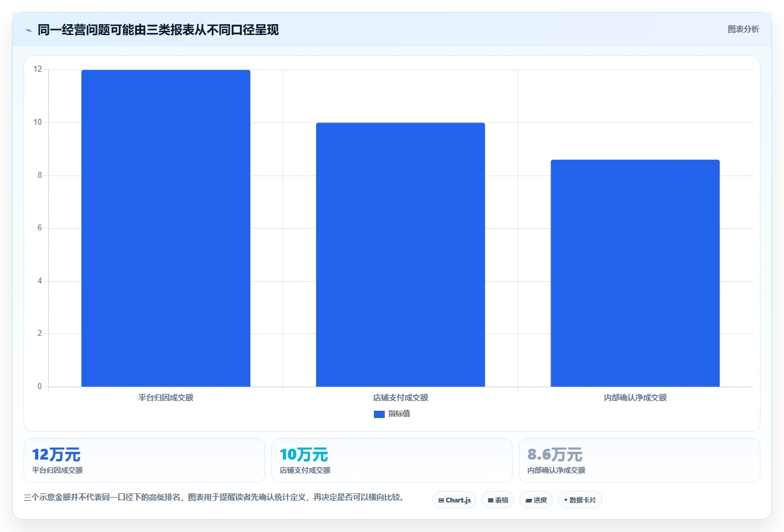Click the x-axis label 店铺支付成交额
784x532 pixels.
pyautogui.click(x=400, y=397)
